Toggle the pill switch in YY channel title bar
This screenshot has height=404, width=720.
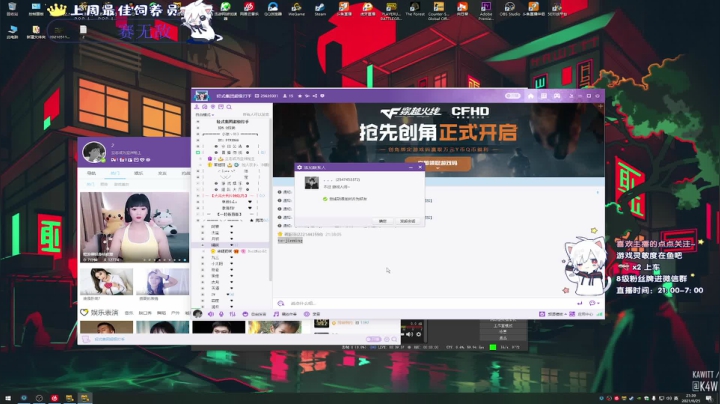tap(512, 96)
